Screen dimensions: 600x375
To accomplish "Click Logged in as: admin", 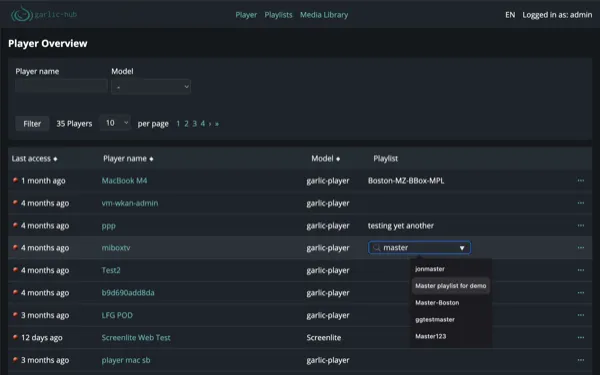I will [x=557, y=15].
